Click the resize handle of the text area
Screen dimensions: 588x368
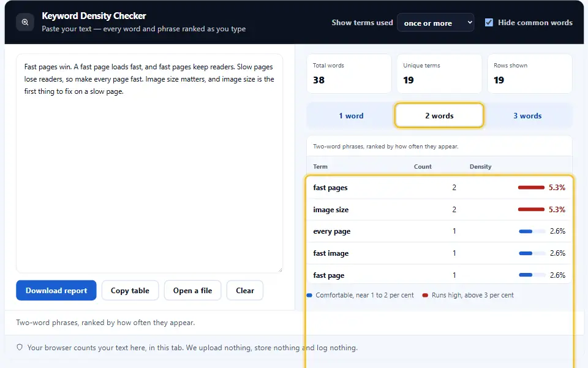click(x=280, y=270)
